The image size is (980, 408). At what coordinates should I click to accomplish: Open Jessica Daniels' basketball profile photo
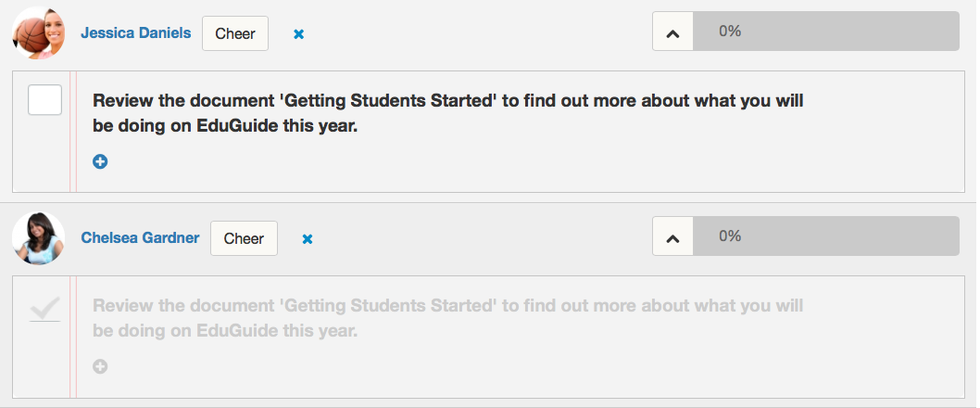pos(39,33)
